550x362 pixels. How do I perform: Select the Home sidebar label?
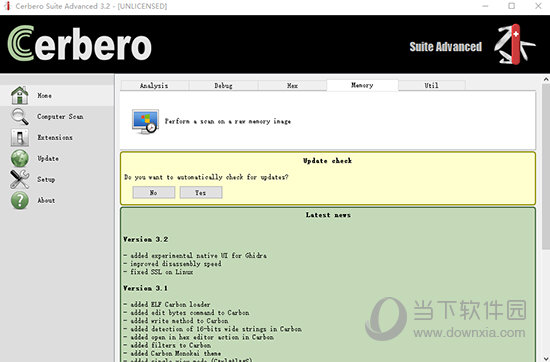(x=45, y=95)
